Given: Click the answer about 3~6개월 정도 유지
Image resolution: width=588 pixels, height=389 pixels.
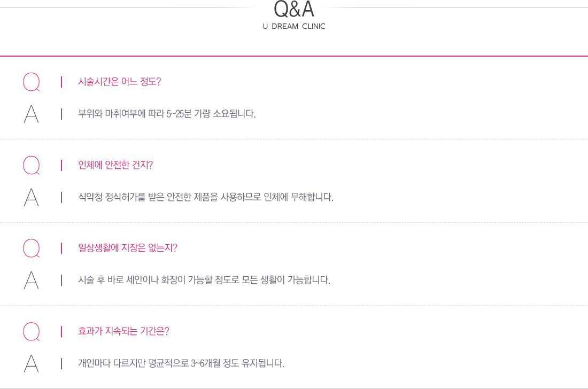Looking at the screenshot, I should tap(181, 363).
